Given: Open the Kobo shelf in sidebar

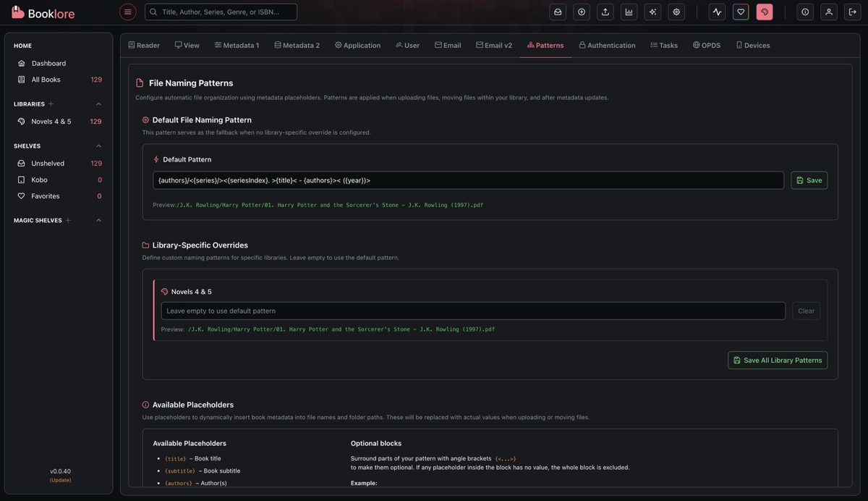Looking at the screenshot, I should 39,180.
